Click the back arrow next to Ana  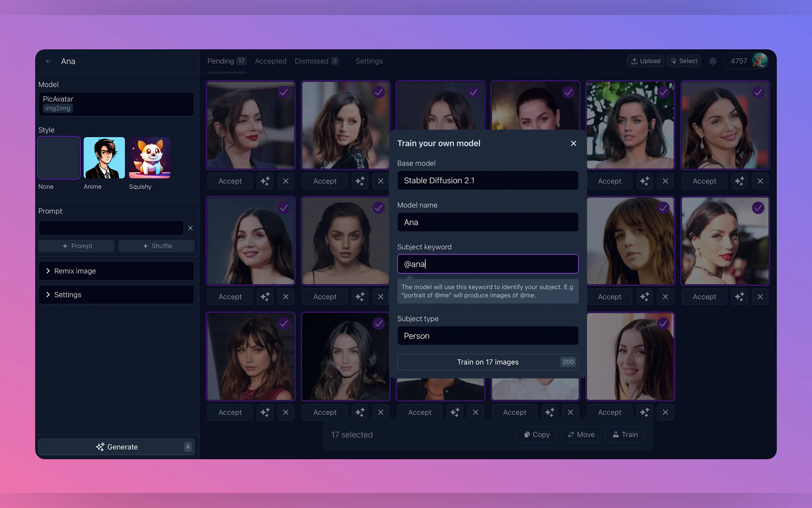[x=48, y=61]
